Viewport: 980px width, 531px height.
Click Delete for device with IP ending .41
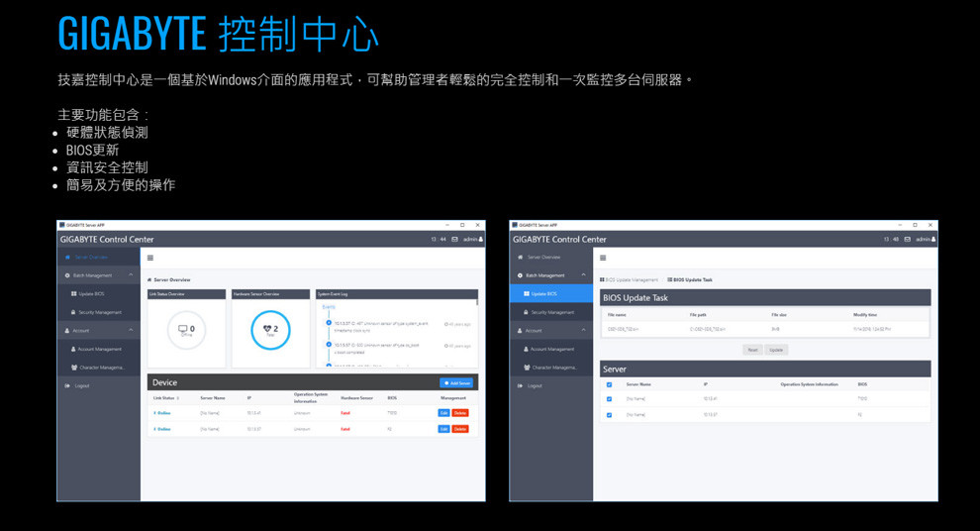pyautogui.click(x=460, y=413)
